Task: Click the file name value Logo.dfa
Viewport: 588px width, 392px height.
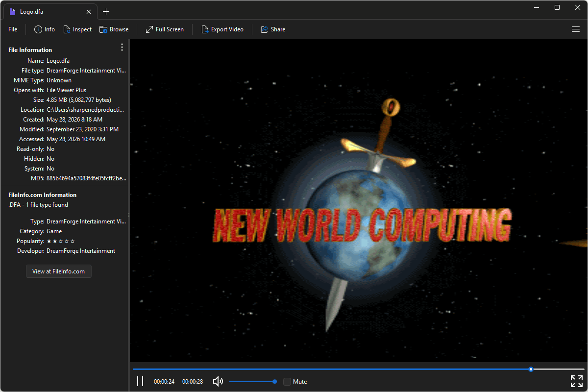Action: pos(58,61)
